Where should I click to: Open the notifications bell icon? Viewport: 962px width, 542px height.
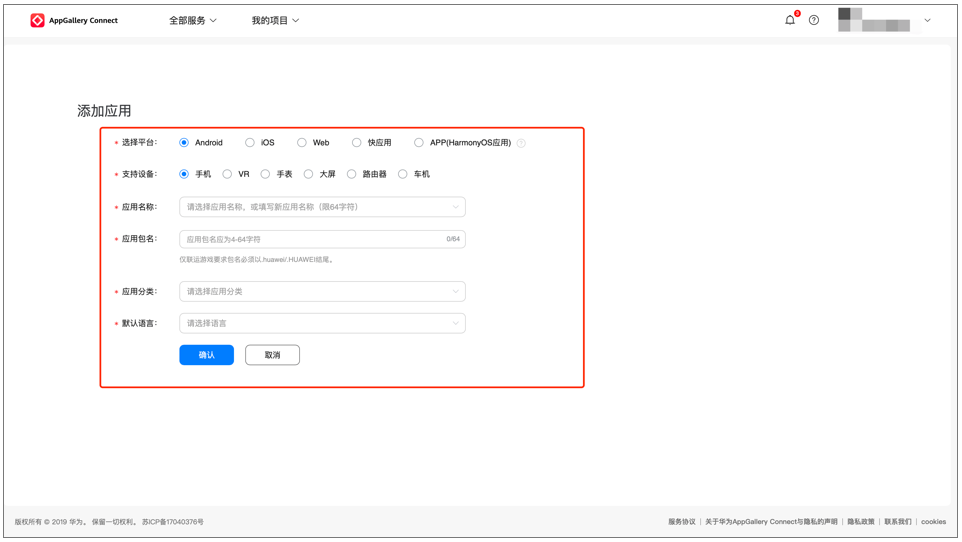pyautogui.click(x=790, y=20)
